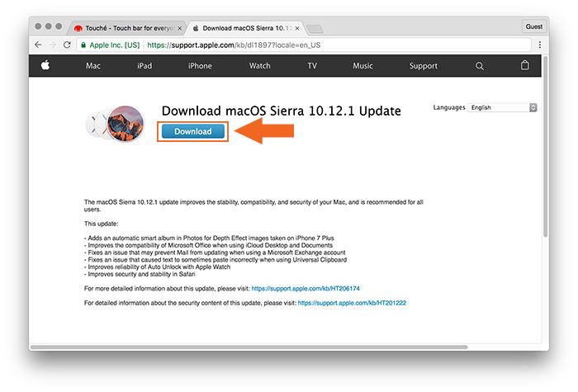Open the iPad navigation item
The height and width of the screenshot is (392, 578).
click(x=144, y=66)
